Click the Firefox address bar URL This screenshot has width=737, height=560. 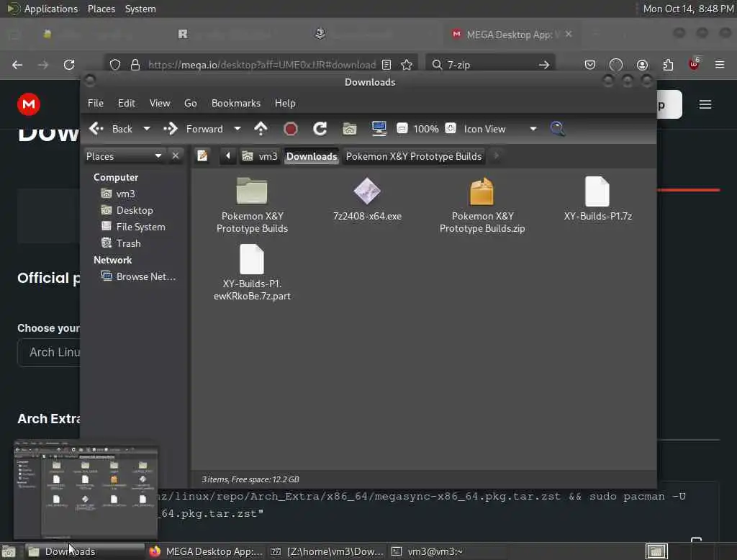262,65
